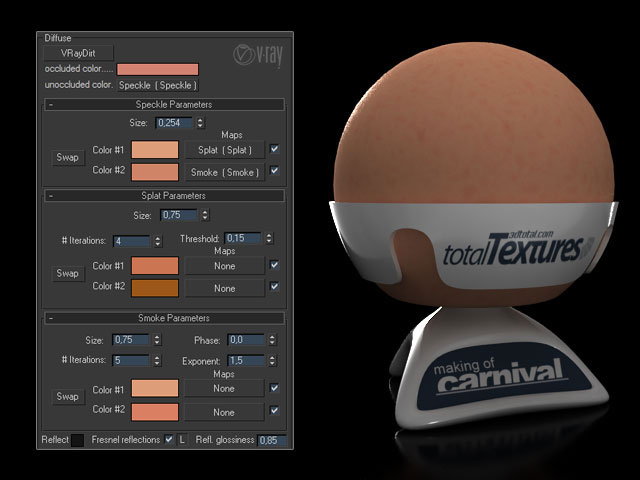Toggle the Splat map checkbox
The image size is (640, 480).
tap(274, 149)
